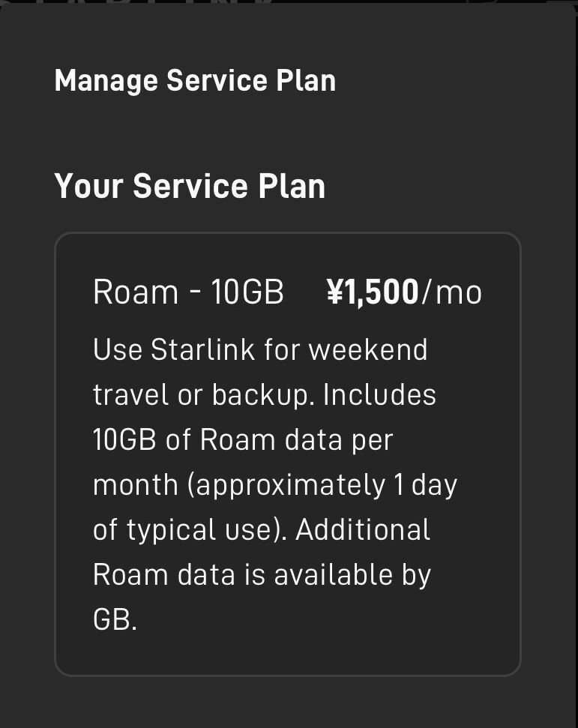578x728 pixels.
Task: Click the ¥1,500 price amount
Action: click(373, 292)
